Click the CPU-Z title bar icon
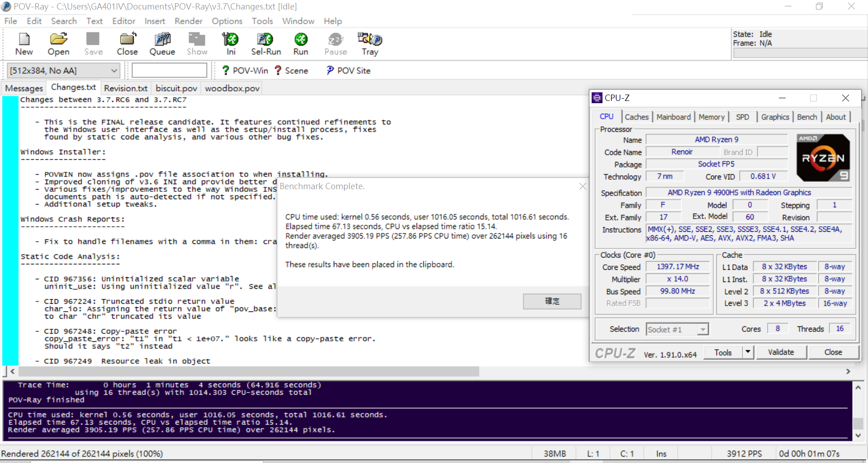Image resolution: width=868 pixels, height=463 pixels. [x=597, y=98]
